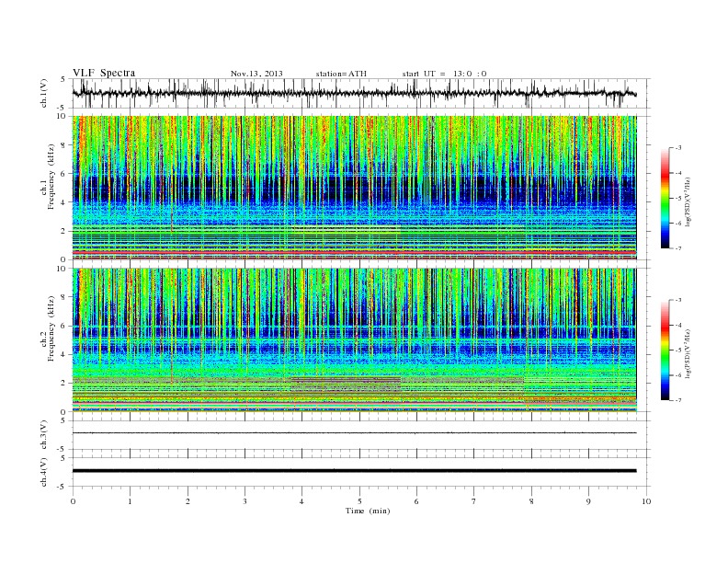Click the time axis tick label '0'

[x=73, y=501]
